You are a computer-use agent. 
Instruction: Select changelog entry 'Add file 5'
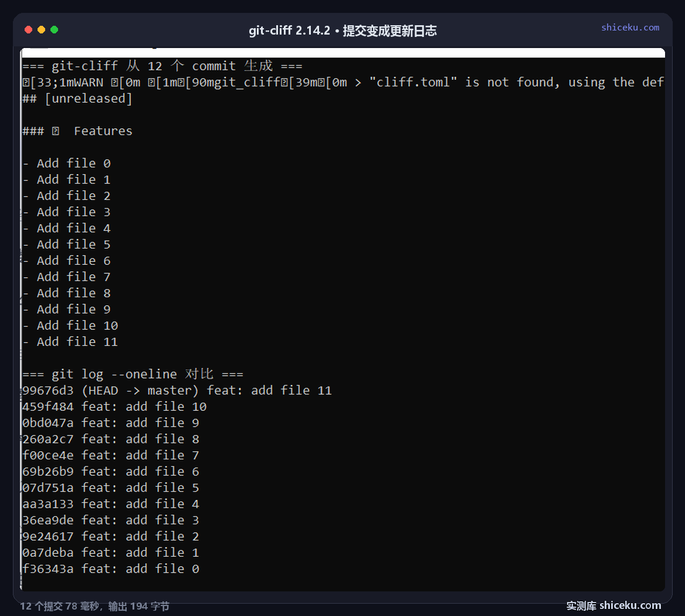(66, 244)
